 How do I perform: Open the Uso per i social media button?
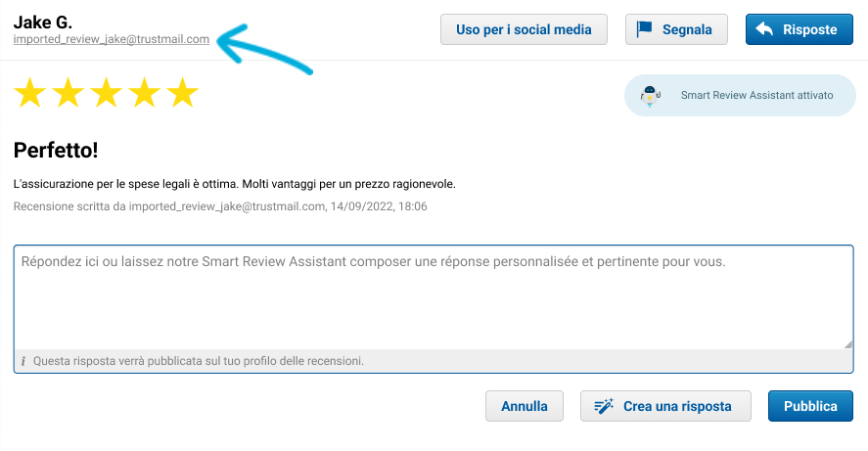(524, 29)
